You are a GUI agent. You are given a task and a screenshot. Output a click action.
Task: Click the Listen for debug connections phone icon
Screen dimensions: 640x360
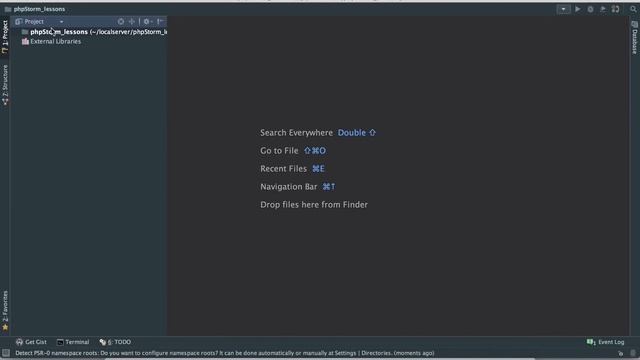616,9
